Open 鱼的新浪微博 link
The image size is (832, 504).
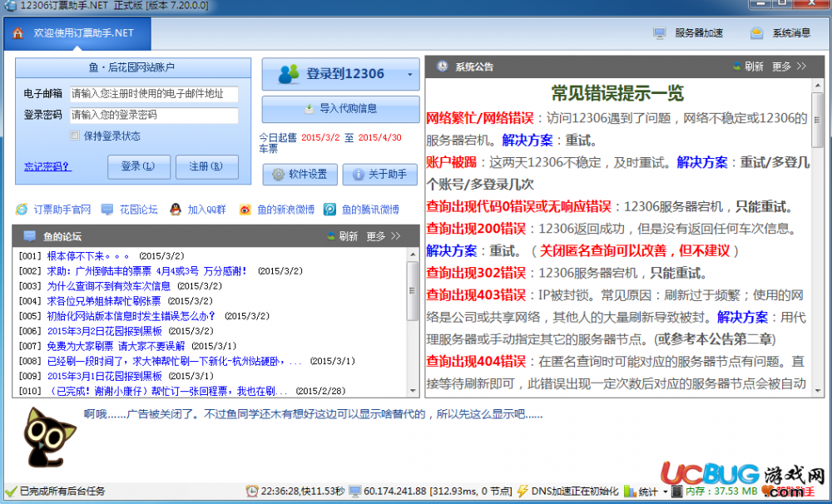(285, 210)
